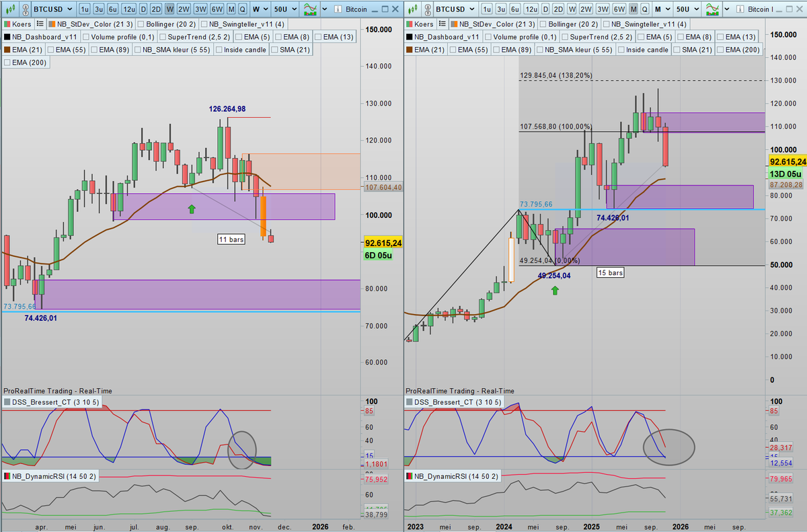Screen dimensions: 807x532
Task: Select the 2D timeframe in right chart
Action: tap(559, 9)
